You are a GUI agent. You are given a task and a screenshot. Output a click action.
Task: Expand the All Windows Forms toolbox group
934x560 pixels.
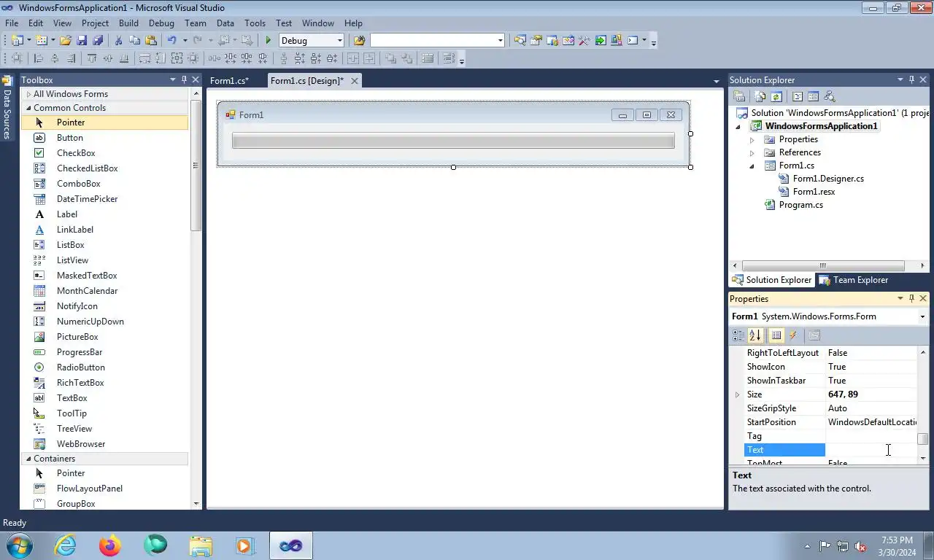(x=28, y=94)
